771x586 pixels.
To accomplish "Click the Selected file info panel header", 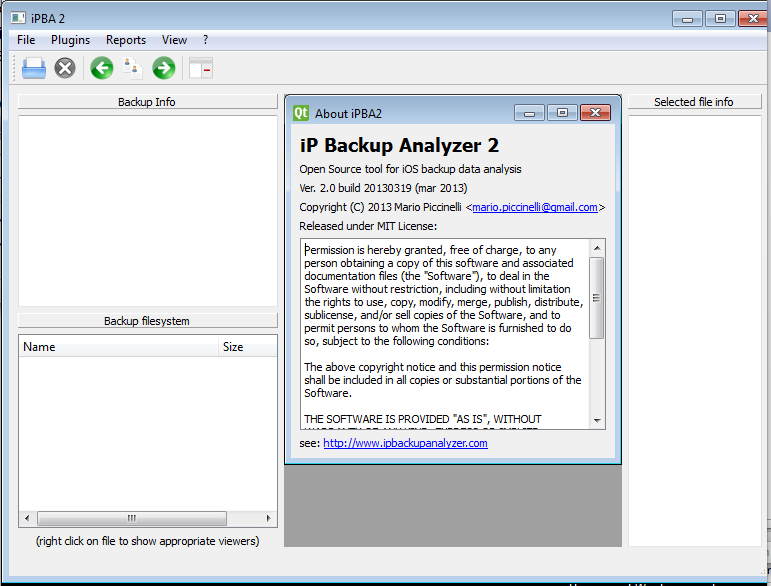I will [694, 102].
